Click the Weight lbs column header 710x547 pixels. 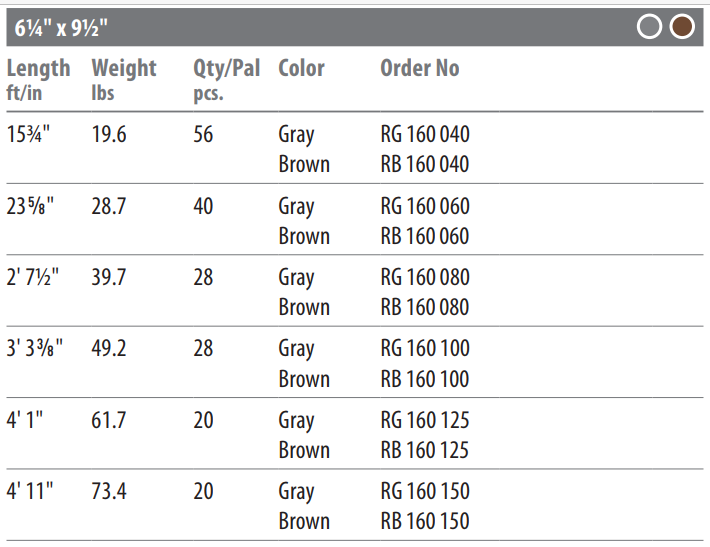pos(124,80)
